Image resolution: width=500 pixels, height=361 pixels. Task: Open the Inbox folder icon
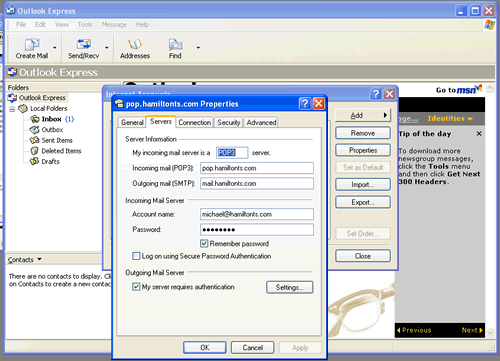[x=35, y=119]
